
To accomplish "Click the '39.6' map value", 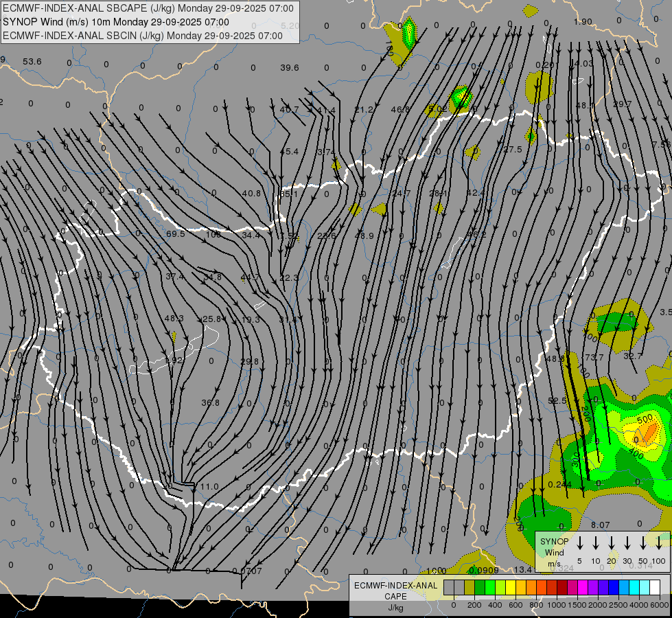I will (x=290, y=68).
